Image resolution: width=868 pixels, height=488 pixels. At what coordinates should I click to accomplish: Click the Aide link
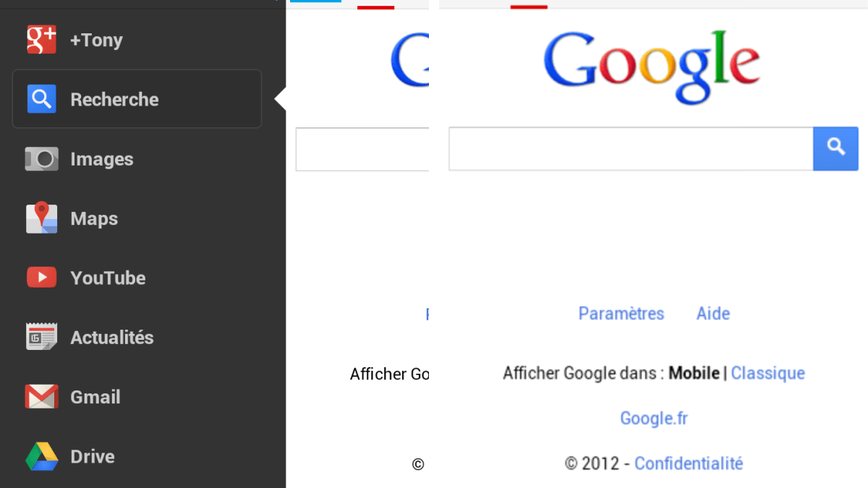point(712,314)
